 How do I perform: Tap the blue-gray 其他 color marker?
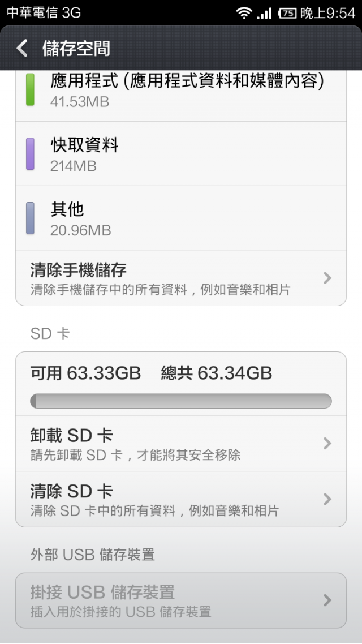30,218
